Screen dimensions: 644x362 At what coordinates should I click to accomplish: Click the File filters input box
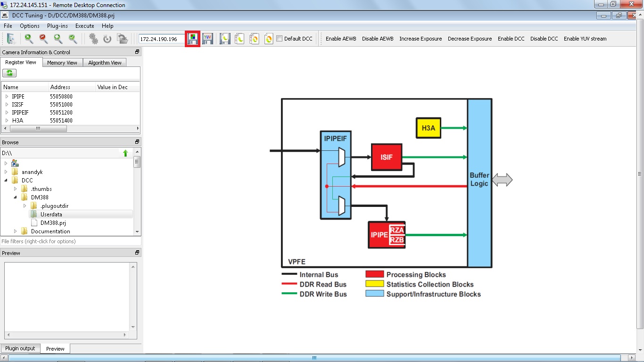71,241
